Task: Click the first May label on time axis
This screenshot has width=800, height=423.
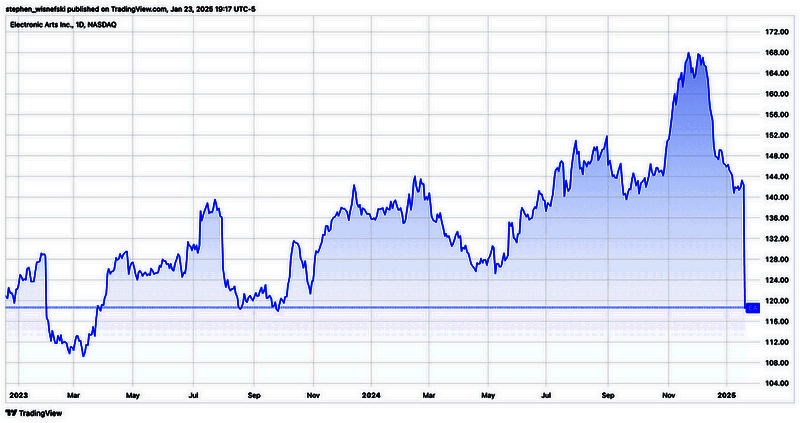Action: [133, 395]
